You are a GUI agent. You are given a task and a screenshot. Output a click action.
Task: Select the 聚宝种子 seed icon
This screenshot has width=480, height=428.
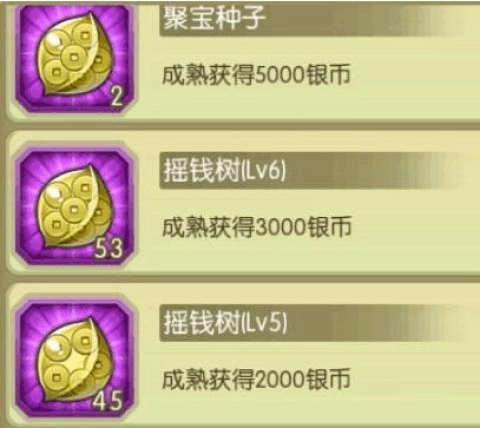click(75, 58)
